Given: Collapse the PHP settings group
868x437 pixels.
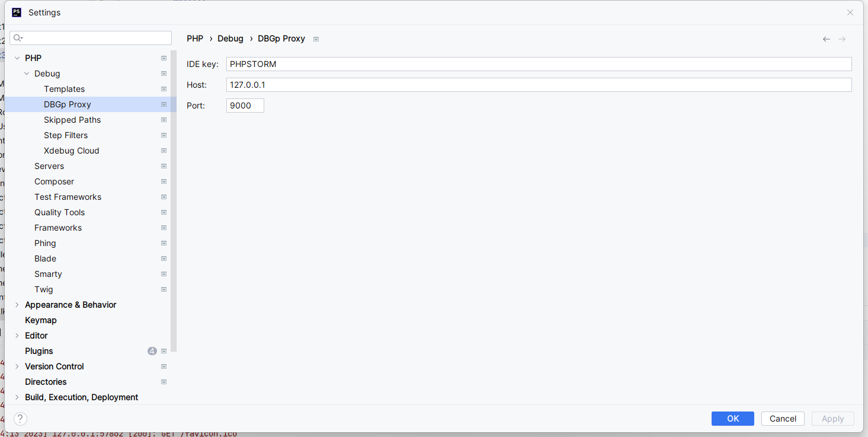Looking at the screenshot, I should [17, 58].
